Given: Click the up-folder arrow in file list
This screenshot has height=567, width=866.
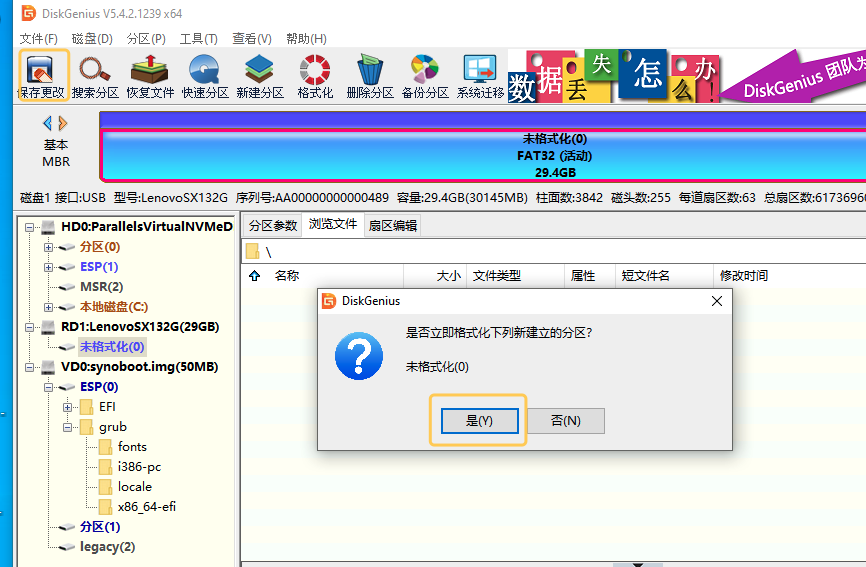Looking at the screenshot, I should click(x=254, y=275).
